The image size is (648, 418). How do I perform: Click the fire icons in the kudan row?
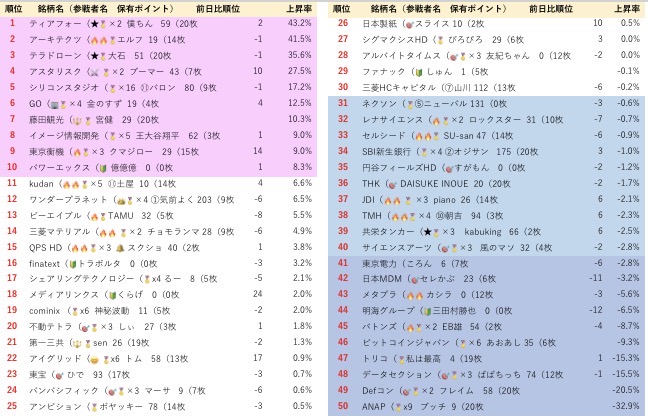(71, 184)
